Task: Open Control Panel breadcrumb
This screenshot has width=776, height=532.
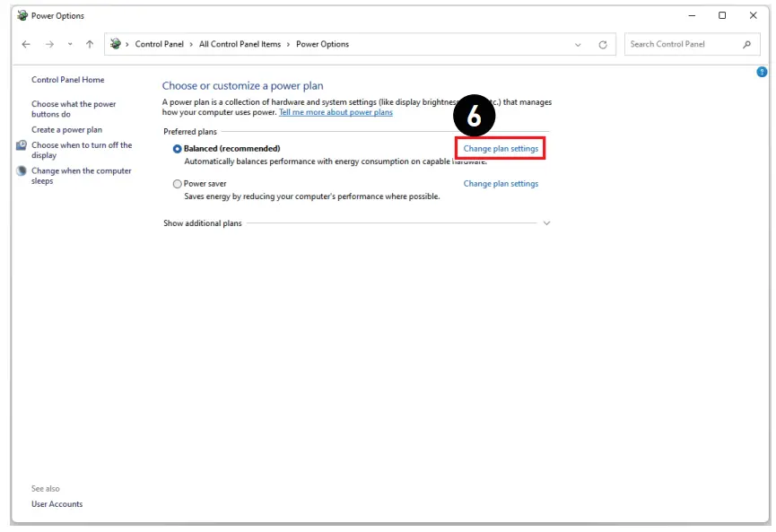Action: click(x=159, y=44)
